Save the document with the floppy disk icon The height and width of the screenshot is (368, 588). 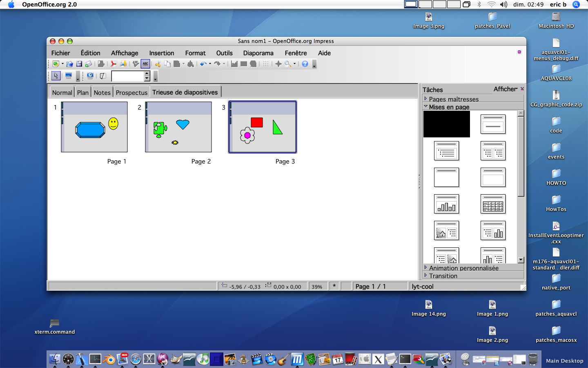click(x=79, y=64)
